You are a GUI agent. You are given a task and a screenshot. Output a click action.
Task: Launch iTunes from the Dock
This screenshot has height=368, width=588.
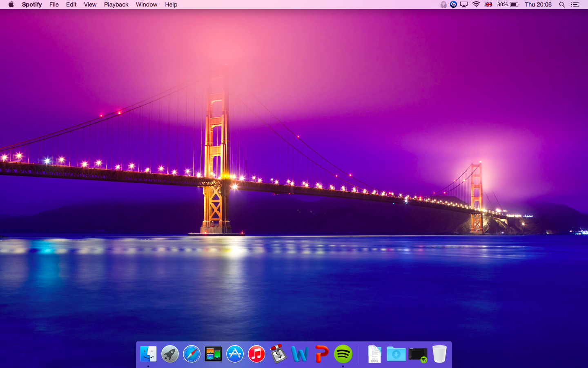pyautogui.click(x=256, y=354)
